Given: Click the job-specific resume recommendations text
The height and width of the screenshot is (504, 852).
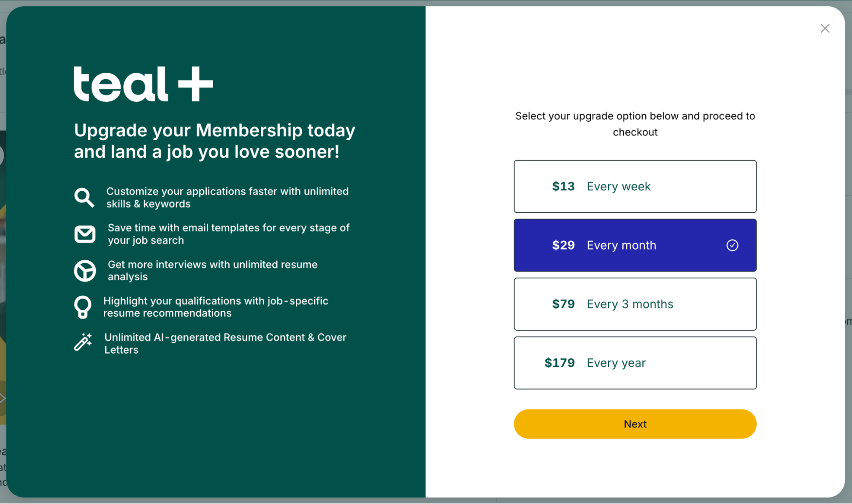Looking at the screenshot, I should (x=216, y=307).
